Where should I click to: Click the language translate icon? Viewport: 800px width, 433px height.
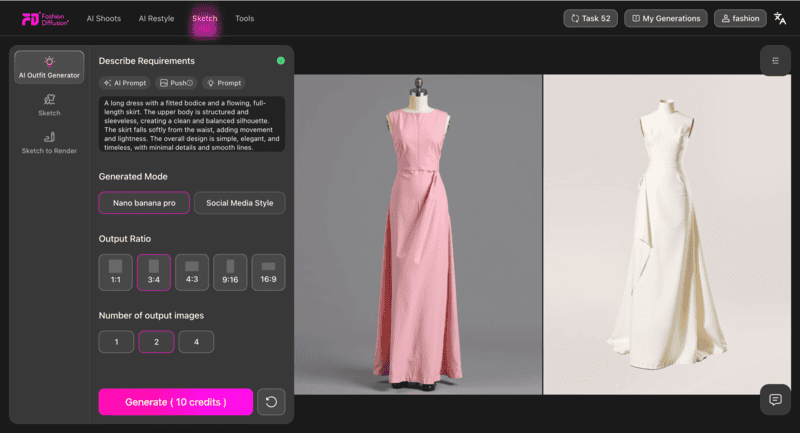[780, 18]
